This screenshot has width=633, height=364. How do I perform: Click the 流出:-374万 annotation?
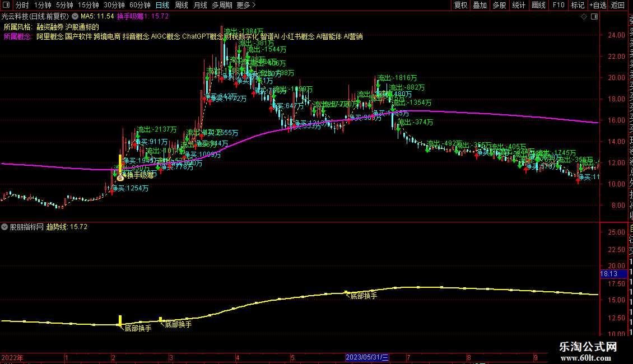pyautogui.click(x=416, y=122)
